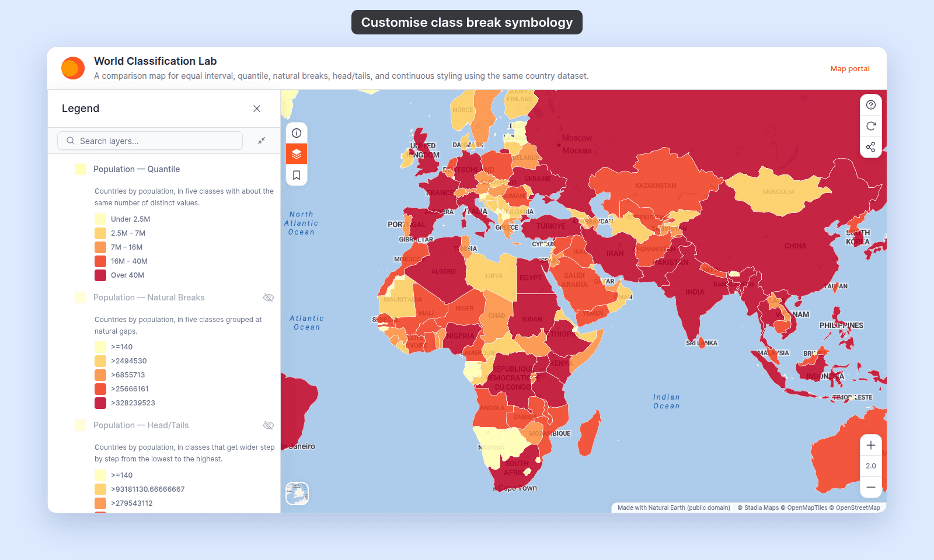Select Population — Quantile layer title
934x560 pixels.
[x=137, y=169]
